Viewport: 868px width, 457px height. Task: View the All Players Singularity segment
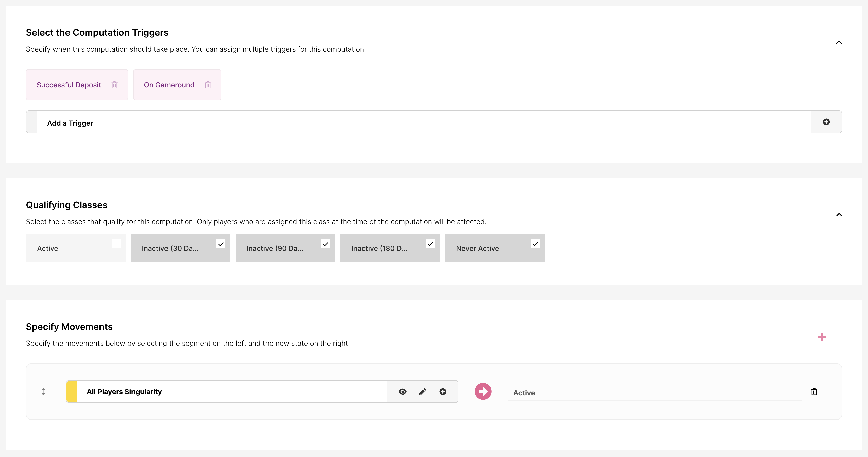pyautogui.click(x=402, y=391)
